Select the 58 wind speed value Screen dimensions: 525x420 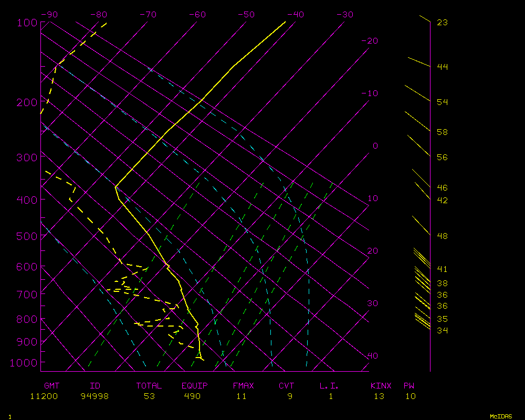442,132
